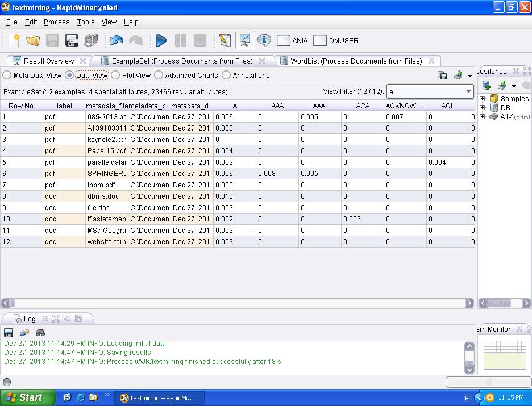Add a repository with the database plus icon
The image size is (532, 406).
coord(487,85)
